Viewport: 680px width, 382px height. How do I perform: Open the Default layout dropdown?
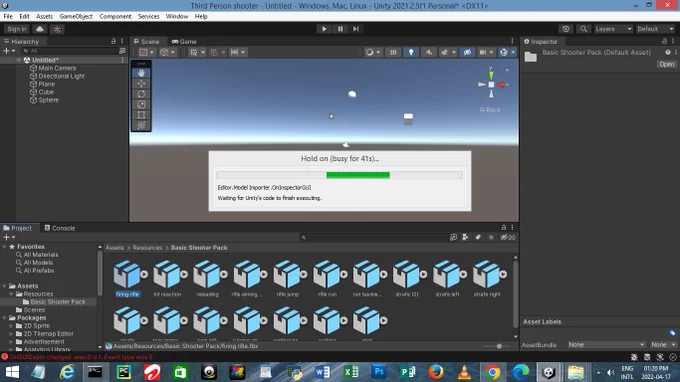tap(655, 29)
